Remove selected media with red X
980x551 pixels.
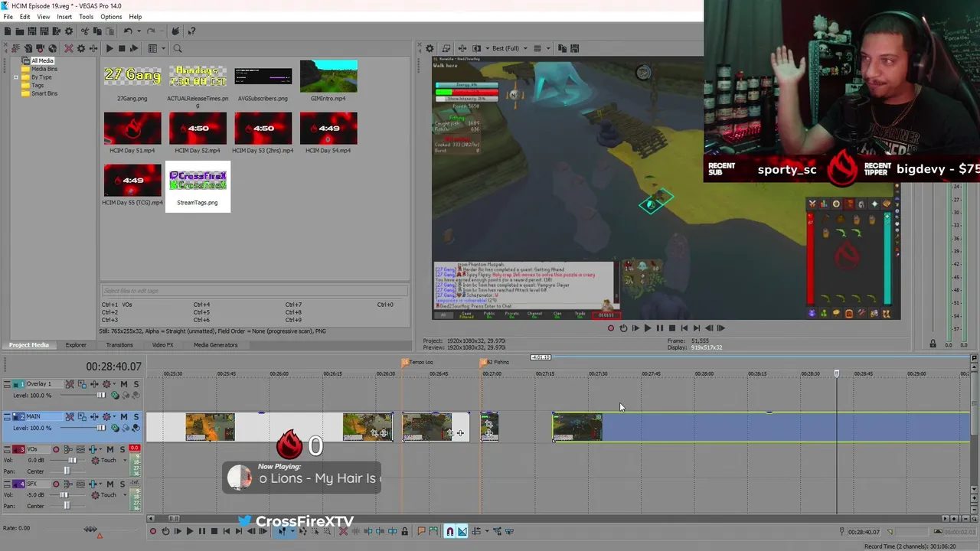[68, 48]
